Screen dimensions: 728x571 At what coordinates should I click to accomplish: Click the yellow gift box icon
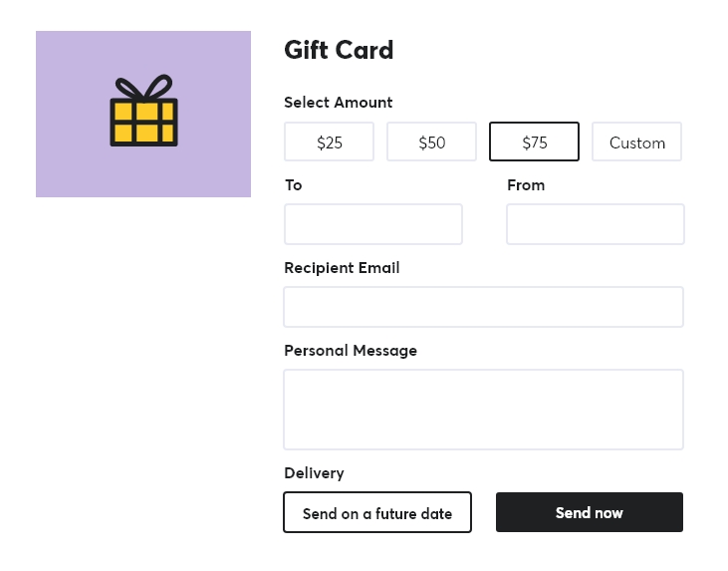pyautogui.click(x=143, y=122)
